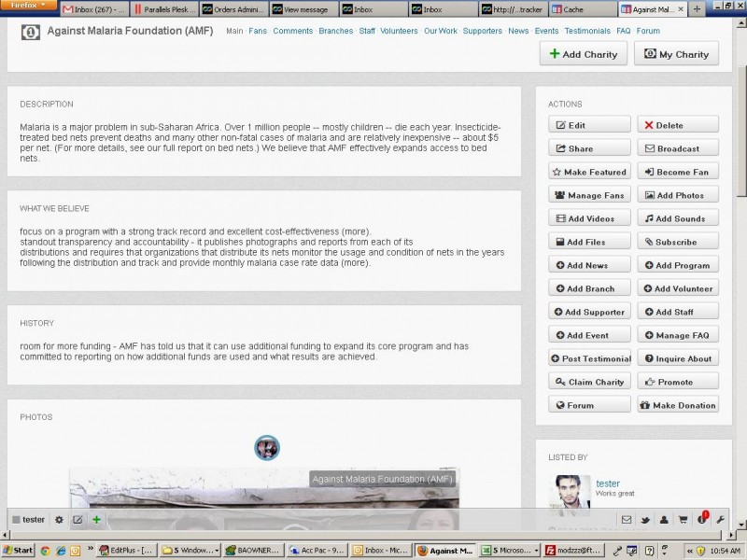Screen dimensions: 747x560
Task: Switch to the Cache browser tab
Action: point(584,9)
